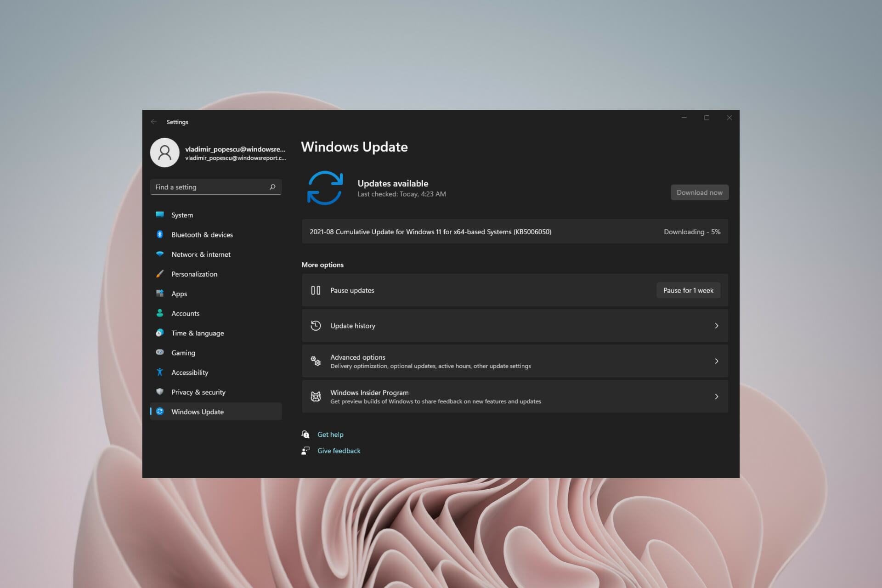Click the Privacy & security shield icon
Image resolution: width=882 pixels, height=588 pixels.
pos(160,392)
